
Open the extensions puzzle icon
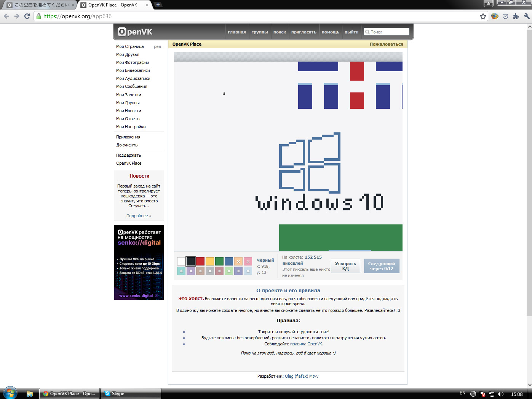pyautogui.click(x=516, y=16)
